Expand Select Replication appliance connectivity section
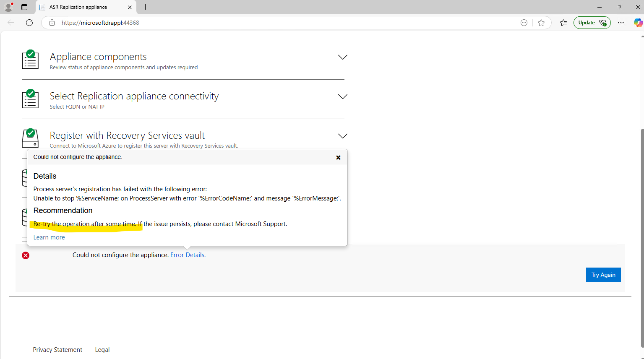This screenshot has width=644, height=359. coord(343,96)
